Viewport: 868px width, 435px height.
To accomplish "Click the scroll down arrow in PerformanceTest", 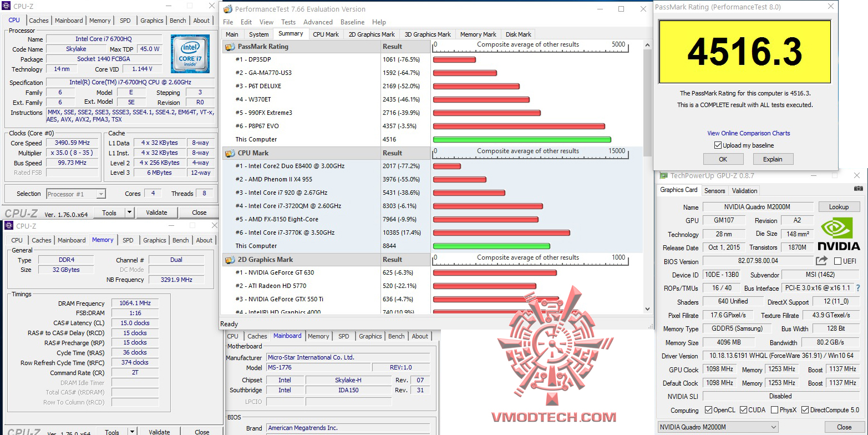I will 647,309.
